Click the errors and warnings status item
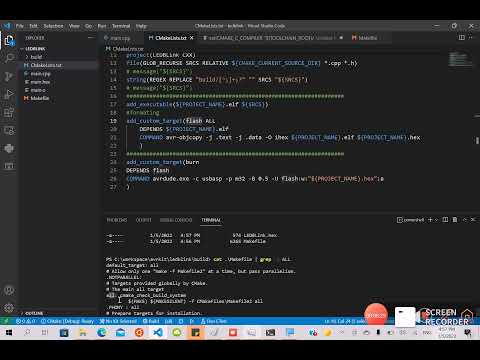Screen dimensions: 480x360 click(x=26, y=321)
